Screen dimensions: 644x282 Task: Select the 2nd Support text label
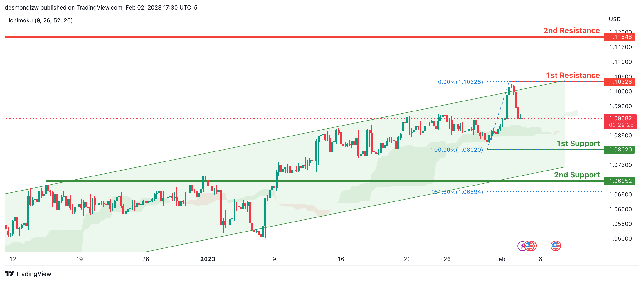[x=576, y=175]
